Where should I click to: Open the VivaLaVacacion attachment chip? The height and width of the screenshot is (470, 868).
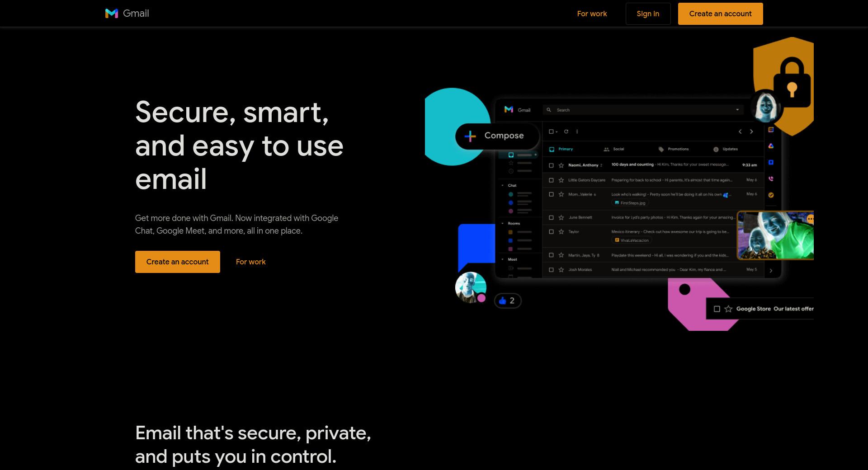click(x=632, y=240)
